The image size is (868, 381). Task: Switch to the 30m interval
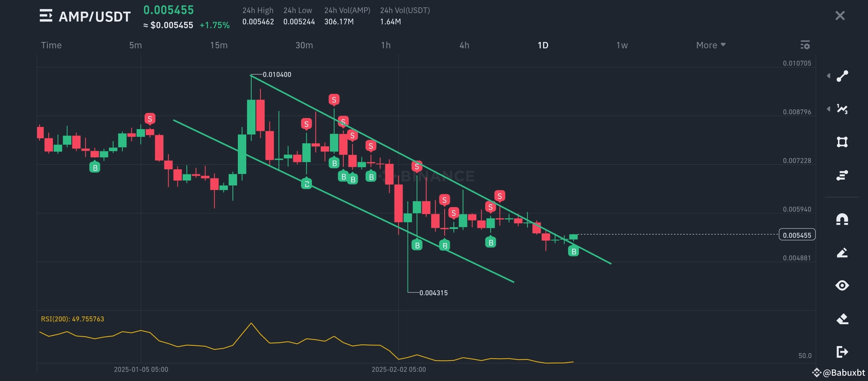(304, 45)
